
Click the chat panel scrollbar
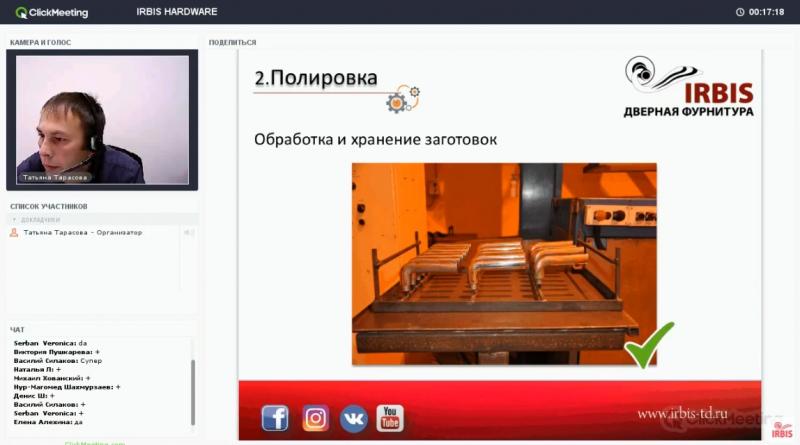[193, 392]
